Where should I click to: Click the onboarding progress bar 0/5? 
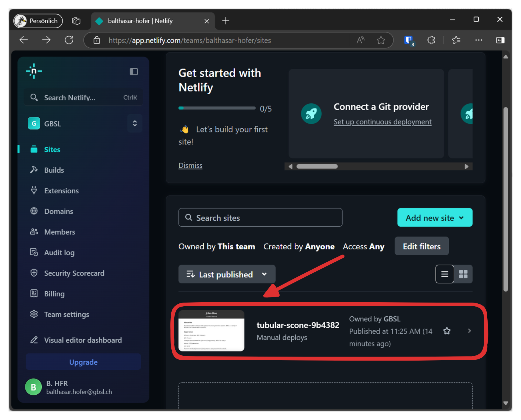pyautogui.click(x=217, y=108)
